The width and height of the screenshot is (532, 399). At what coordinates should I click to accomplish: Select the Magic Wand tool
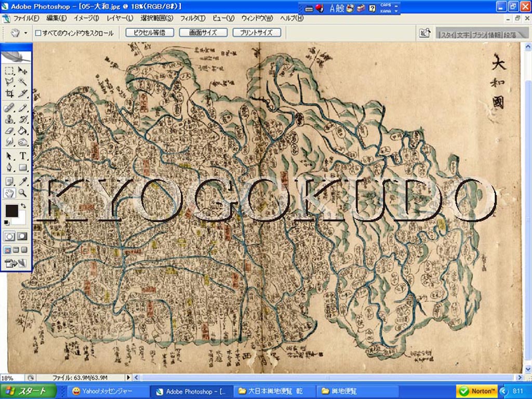(x=22, y=82)
